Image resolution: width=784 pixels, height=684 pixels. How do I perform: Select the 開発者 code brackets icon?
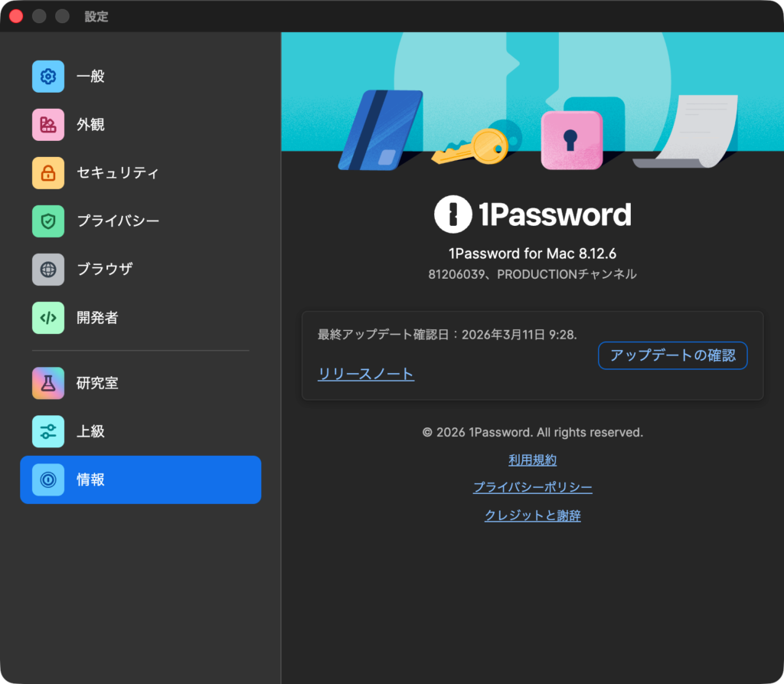[x=48, y=318]
